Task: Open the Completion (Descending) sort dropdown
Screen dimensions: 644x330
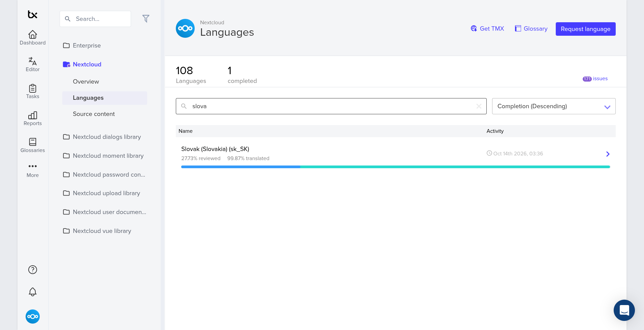Action: point(554,106)
